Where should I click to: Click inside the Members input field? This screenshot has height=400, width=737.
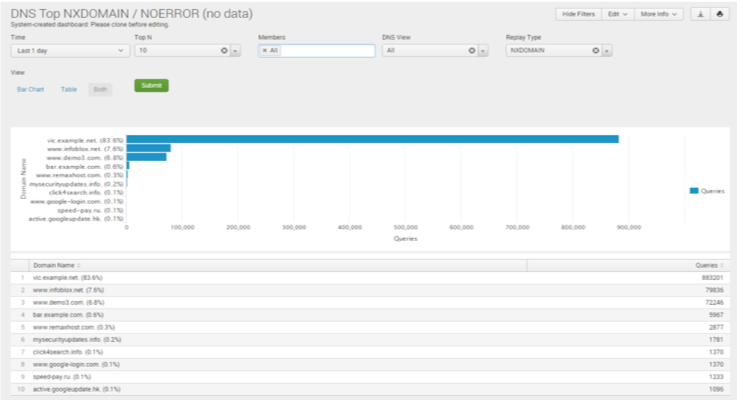[325, 49]
